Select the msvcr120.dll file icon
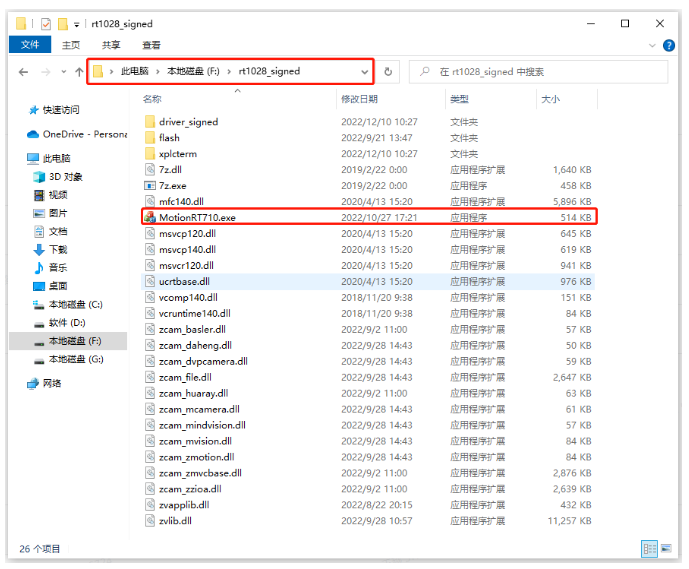Screen dimensions: 689x569 tap(150, 265)
